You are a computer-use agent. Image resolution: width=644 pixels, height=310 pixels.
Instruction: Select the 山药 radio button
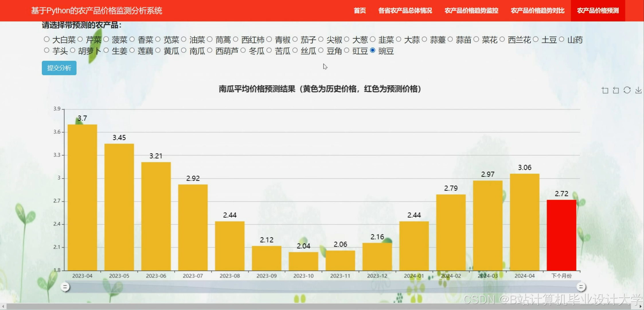pyautogui.click(x=561, y=39)
